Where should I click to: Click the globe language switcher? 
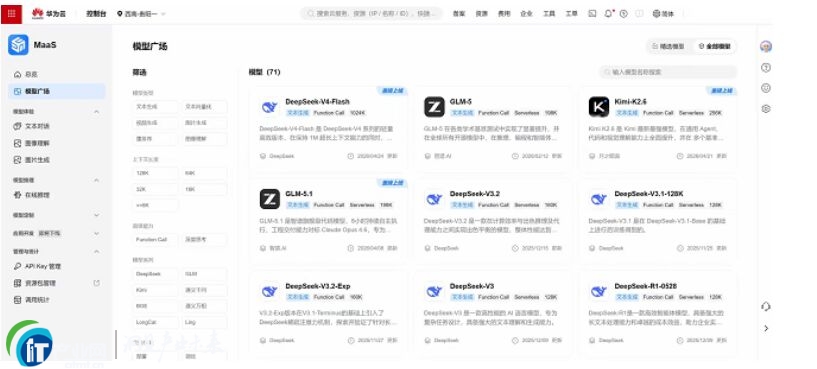663,14
